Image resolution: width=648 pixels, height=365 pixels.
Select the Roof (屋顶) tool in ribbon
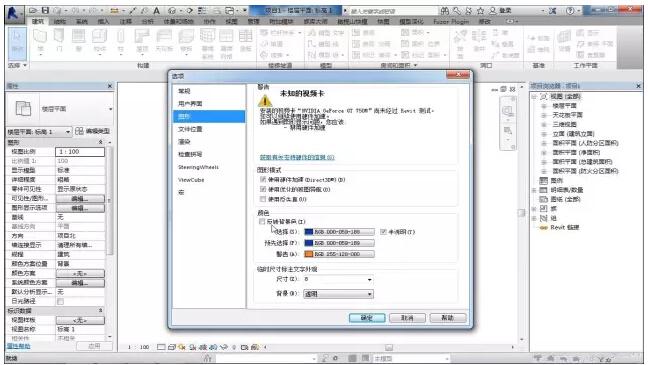142,41
